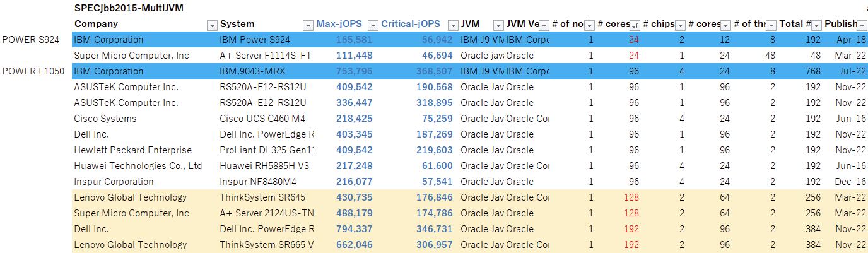The image size is (868, 253).
Task: Open the JVM Vendor column filter dropdown
Action: (x=544, y=25)
